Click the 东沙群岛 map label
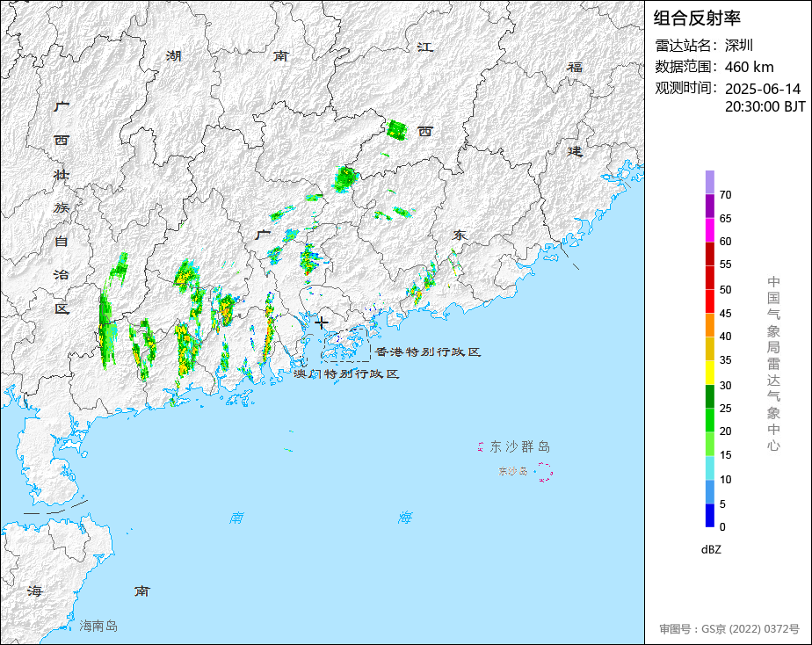812x645 pixels. coord(520,446)
